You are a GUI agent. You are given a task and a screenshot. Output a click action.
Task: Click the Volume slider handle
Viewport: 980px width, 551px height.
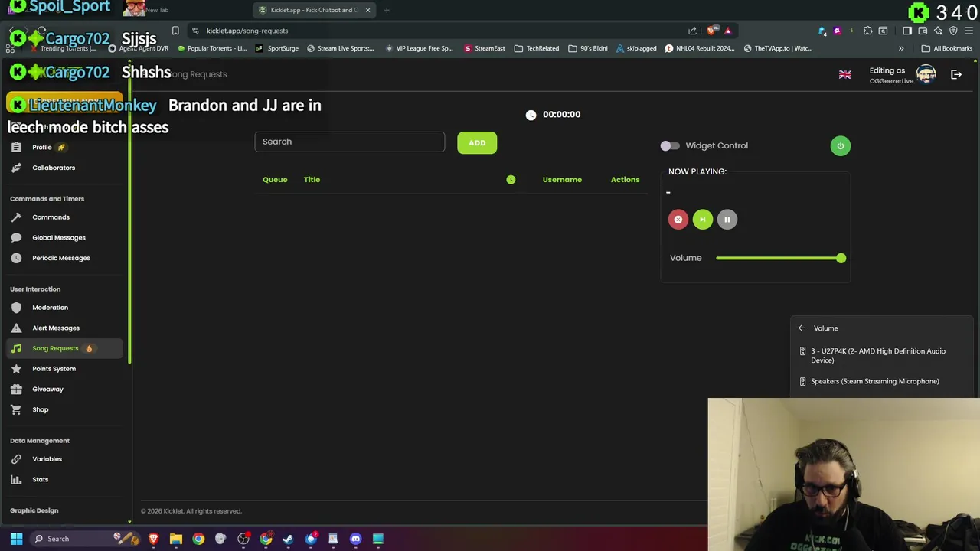[841, 259]
